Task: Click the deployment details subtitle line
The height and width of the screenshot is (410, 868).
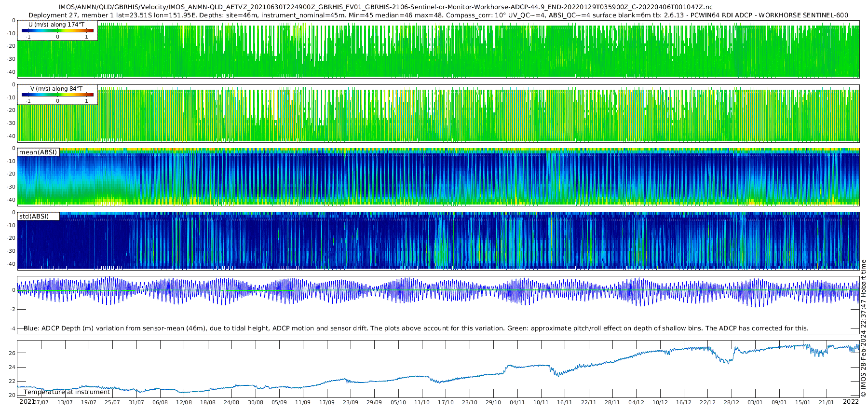Action: pyautogui.click(x=438, y=15)
